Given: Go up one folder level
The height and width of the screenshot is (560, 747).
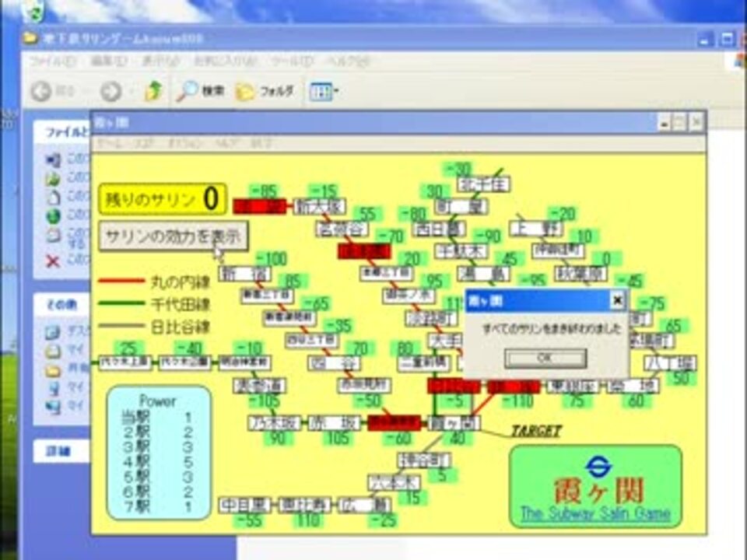Looking at the screenshot, I should pyautogui.click(x=153, y=92).
